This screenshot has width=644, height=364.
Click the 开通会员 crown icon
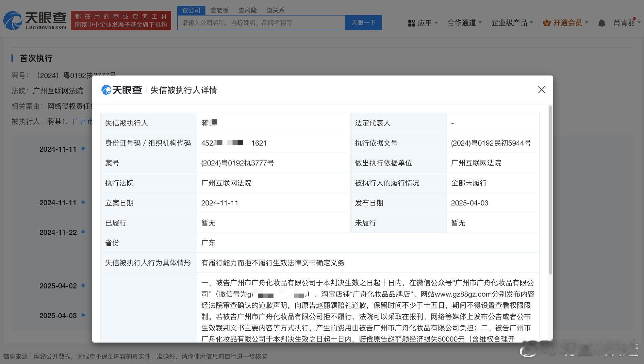[547, 23]
